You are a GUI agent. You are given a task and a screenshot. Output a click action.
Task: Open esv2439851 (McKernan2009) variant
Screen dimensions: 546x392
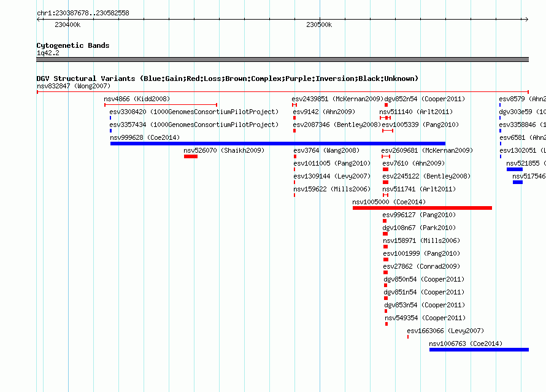(x=337, y=99)
